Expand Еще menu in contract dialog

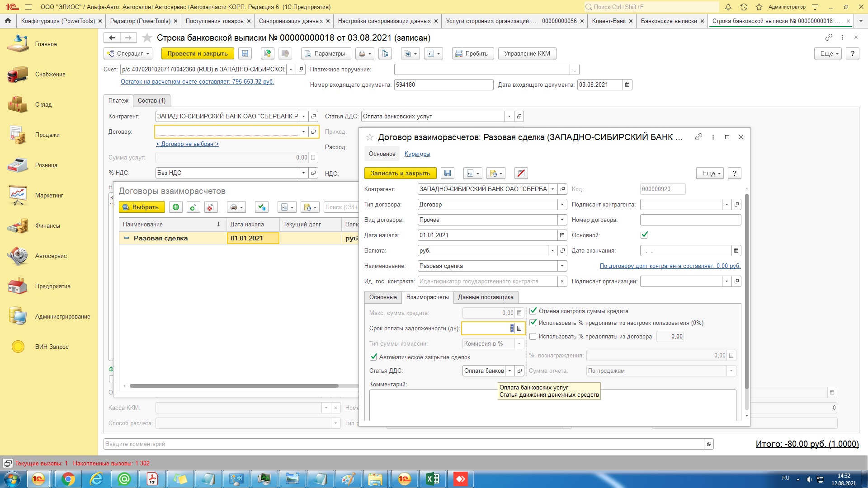pos(711,174)
